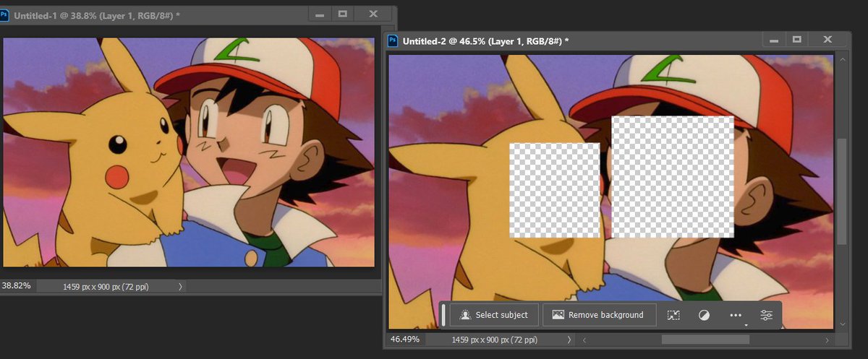Screen dimensions: 868x359
Task: Click the 46.49% zoom field in Untitled-2
Action: click(x=405, y=339)
